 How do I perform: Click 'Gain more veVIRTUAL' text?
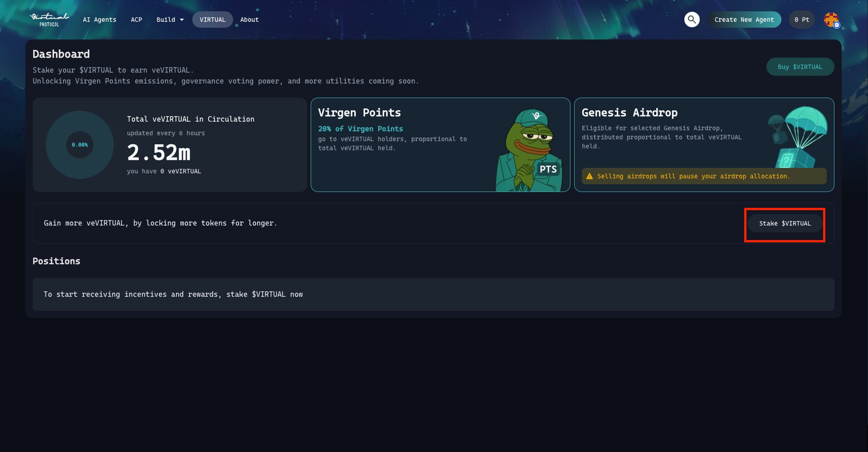click(x=161, y=223)
